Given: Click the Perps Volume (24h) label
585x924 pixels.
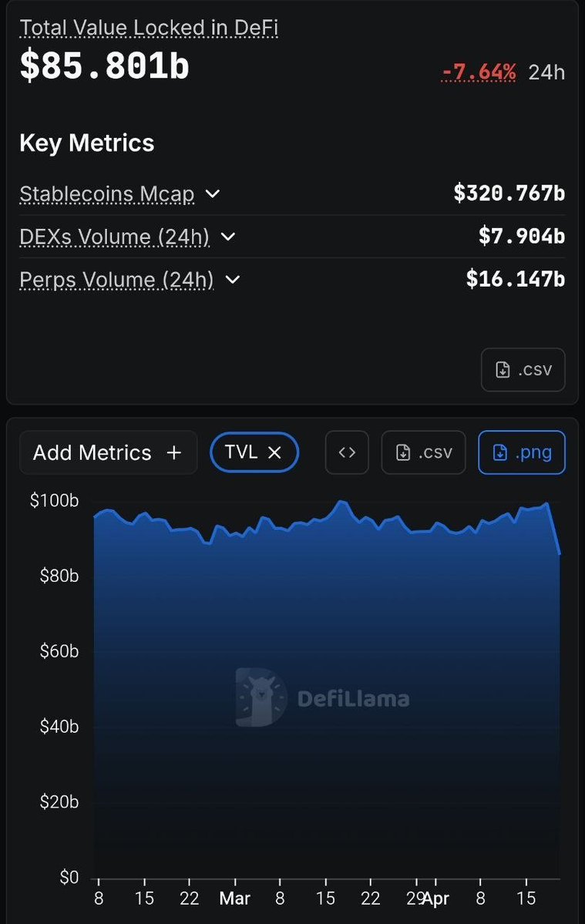Looking at the screenshot, I should tap(116, 279).
